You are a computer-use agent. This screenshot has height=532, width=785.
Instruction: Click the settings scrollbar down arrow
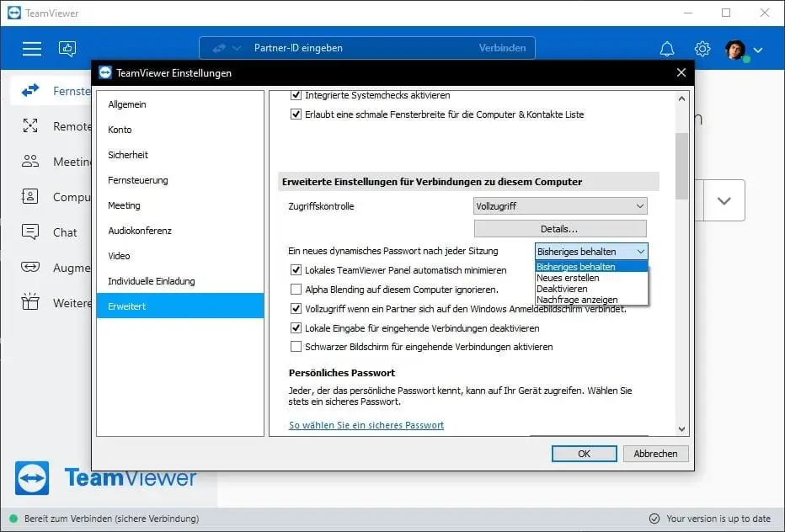click(x=681, y=429)
